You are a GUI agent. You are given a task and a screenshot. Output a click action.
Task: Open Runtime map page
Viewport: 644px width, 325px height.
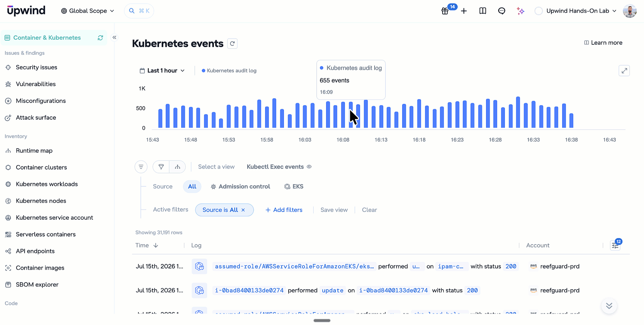click(x=34, y=151)
